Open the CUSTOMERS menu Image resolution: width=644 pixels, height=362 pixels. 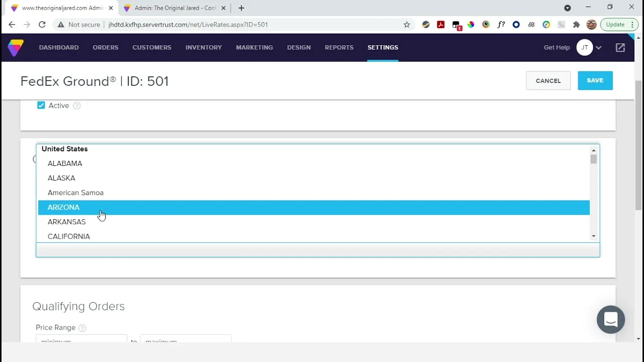point(152,47)
